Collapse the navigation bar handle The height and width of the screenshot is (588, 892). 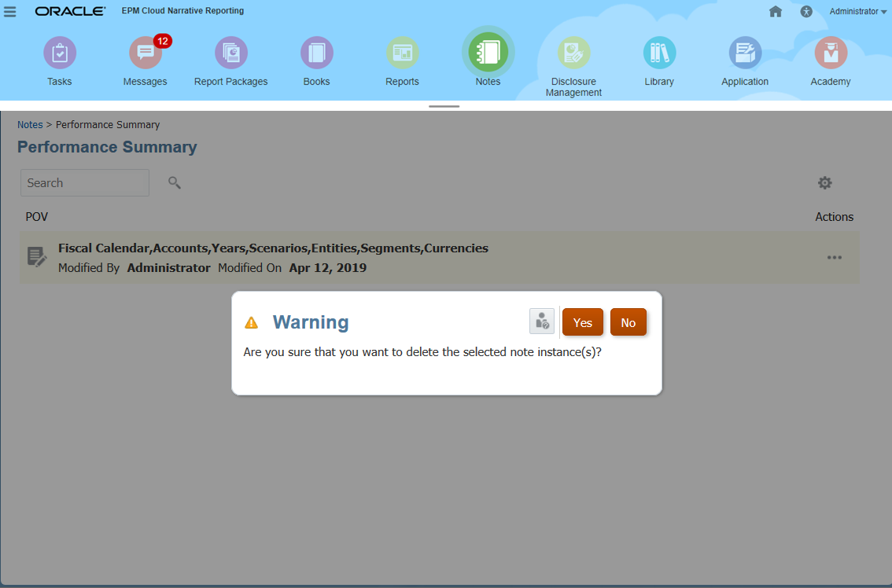[444, 106]
